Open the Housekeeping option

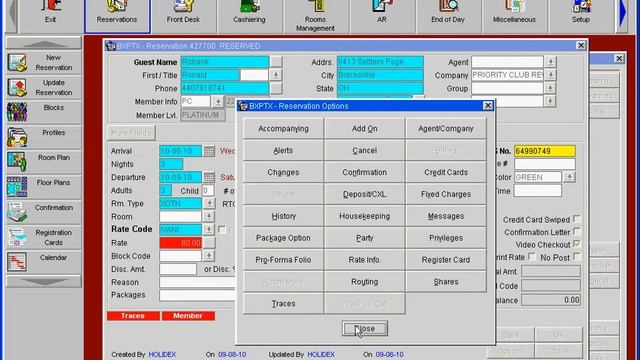coord(364,216)
